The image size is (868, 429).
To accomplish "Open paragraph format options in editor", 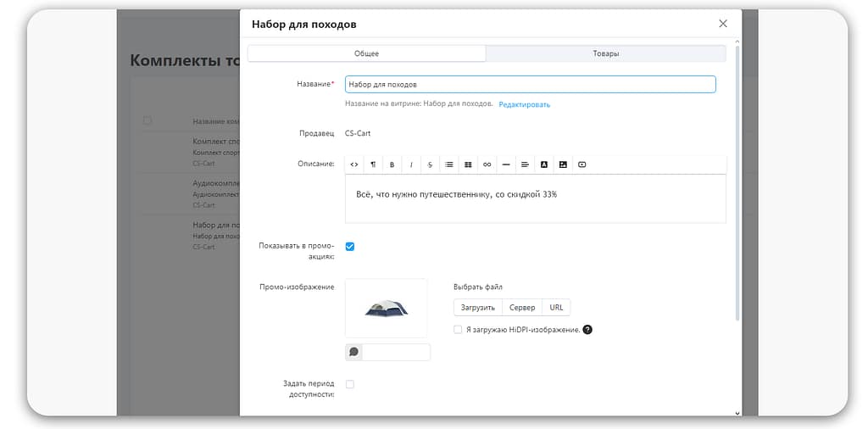I will point(373,164).
